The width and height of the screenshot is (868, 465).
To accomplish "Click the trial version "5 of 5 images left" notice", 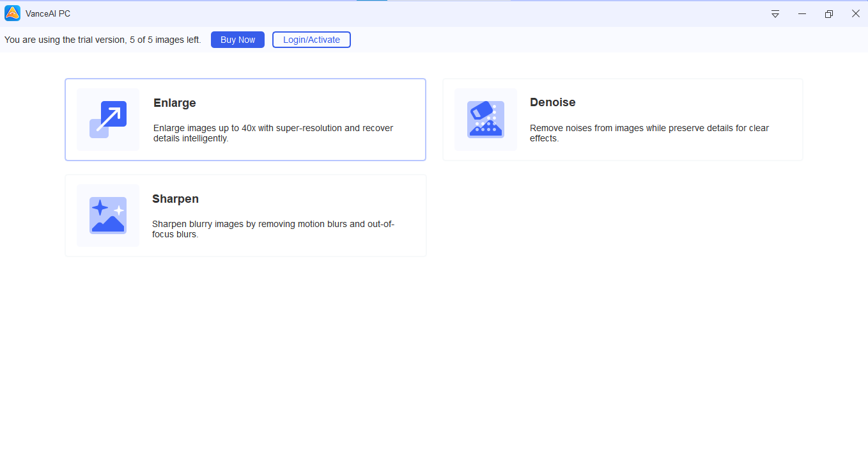I will 103,40.
